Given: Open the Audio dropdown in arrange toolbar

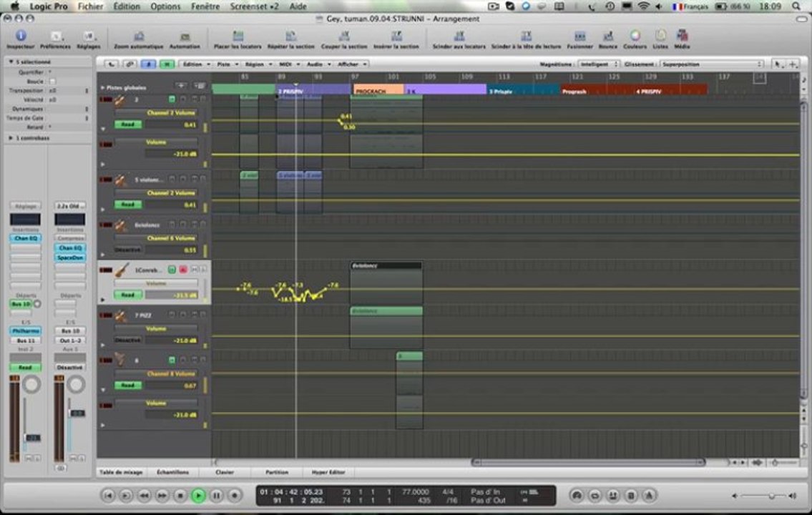Looking at the screenshot, I should 318,64.
